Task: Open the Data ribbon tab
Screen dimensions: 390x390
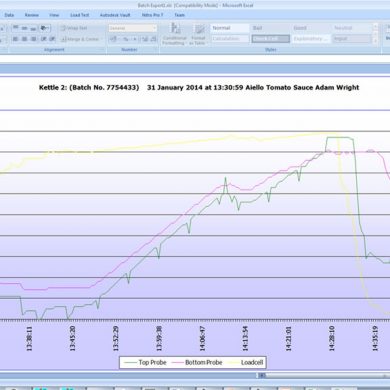Action: tap(9, 15)
